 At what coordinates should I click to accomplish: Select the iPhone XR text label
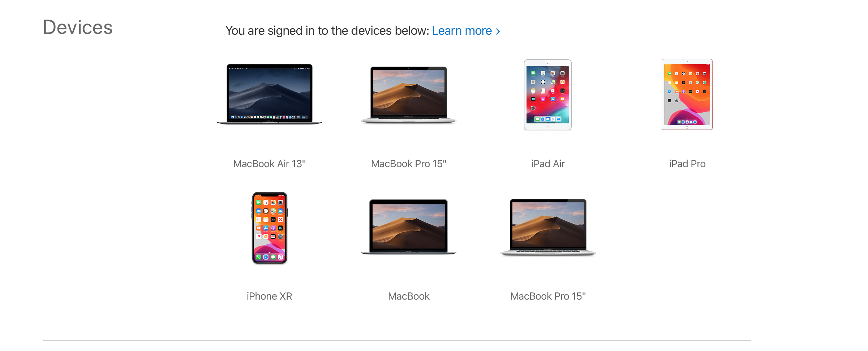[x=270, y=296]
